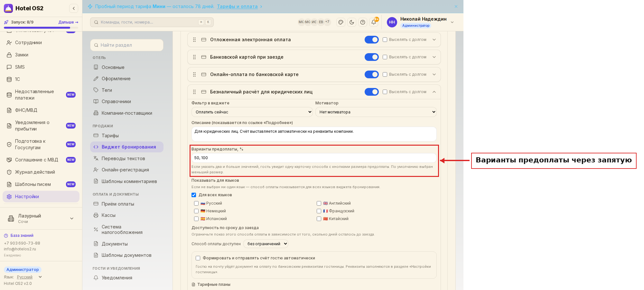Open База знаний link
644x290 pixels.
click(x=19, y=236)
